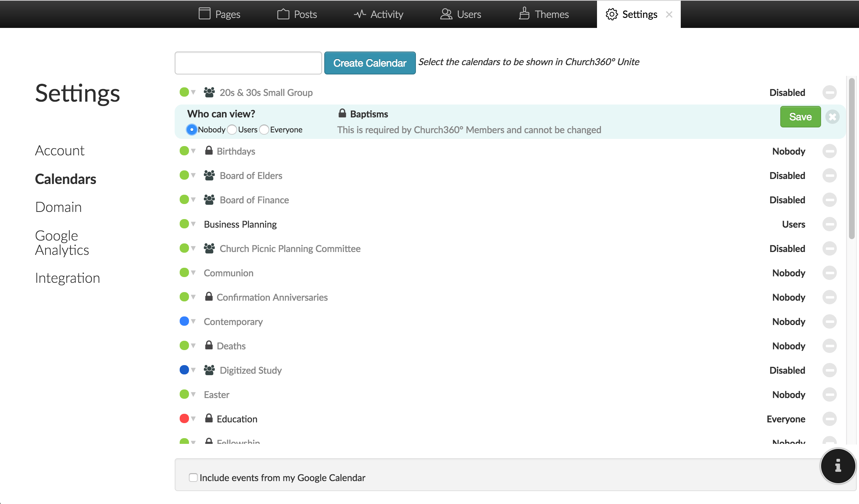Enable Include events from my Google Calendar
The image size is (859, 504).
tap(193, 478)
